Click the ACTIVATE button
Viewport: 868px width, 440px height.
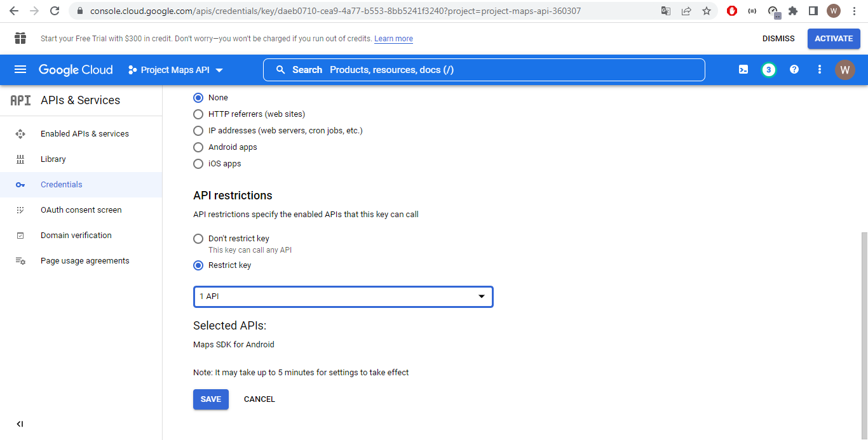pos(834,39)
